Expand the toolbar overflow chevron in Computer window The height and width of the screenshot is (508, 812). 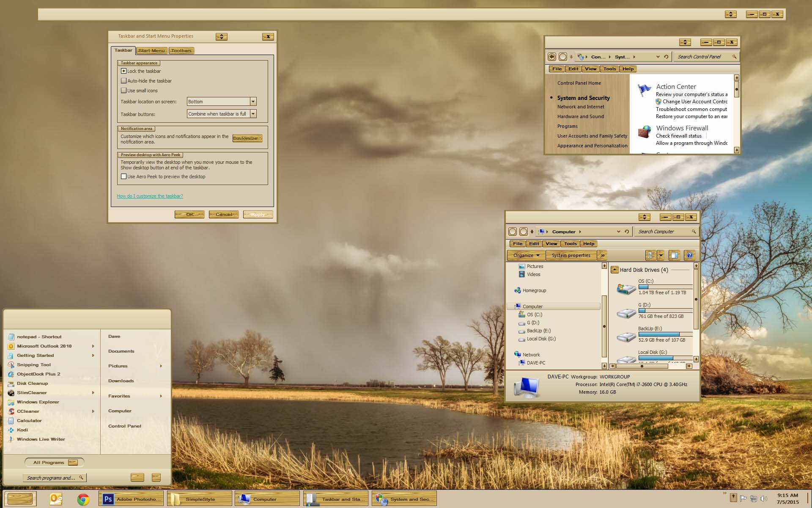click(603, 255)
